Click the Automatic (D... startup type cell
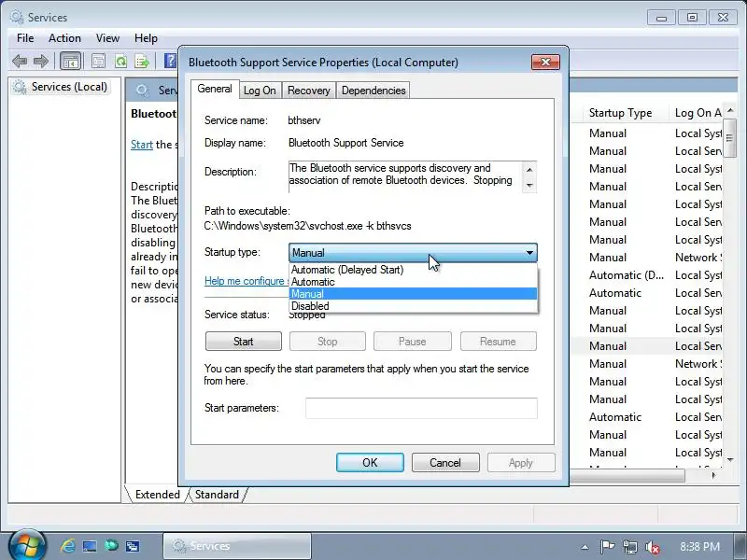 [x=626, y=275]
